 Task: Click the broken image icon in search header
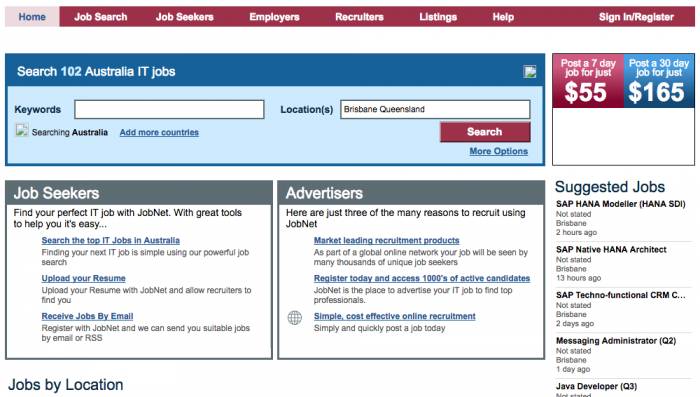click(530, 71)
